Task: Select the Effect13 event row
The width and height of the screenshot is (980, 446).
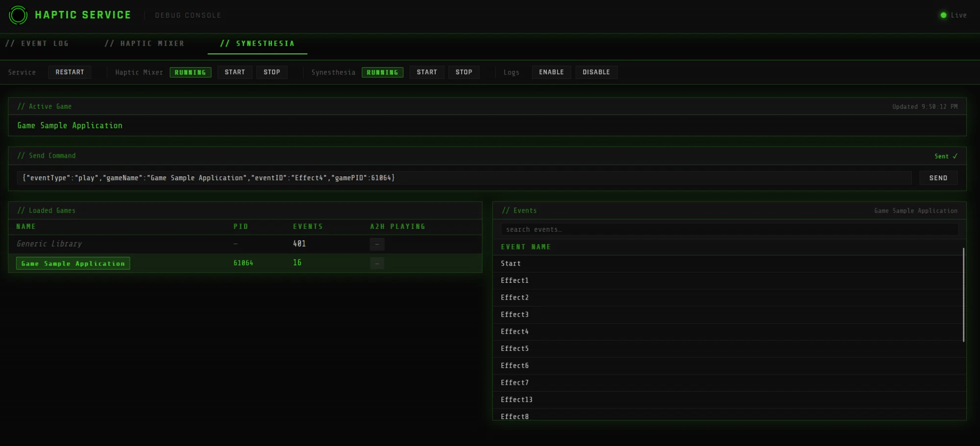Action: coord(729,400)
